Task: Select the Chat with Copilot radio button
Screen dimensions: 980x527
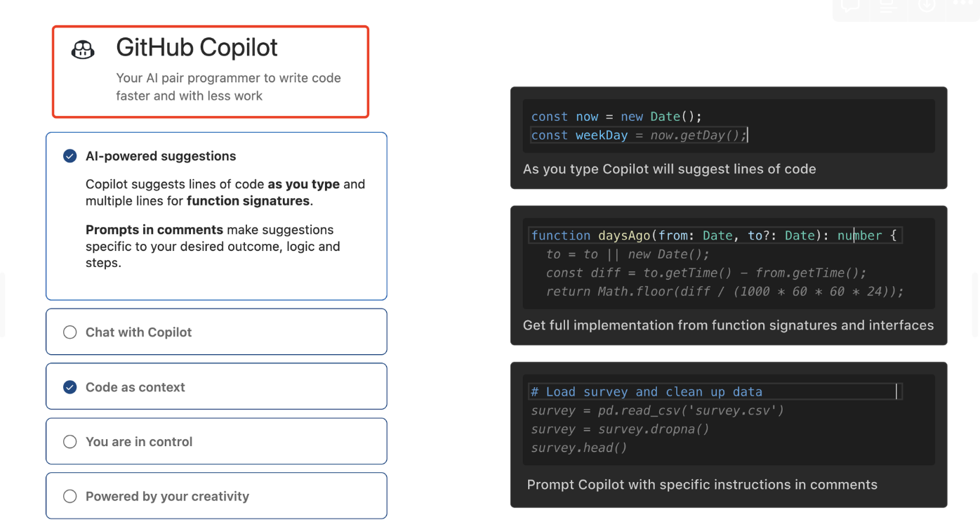Action: coord(69,332)
